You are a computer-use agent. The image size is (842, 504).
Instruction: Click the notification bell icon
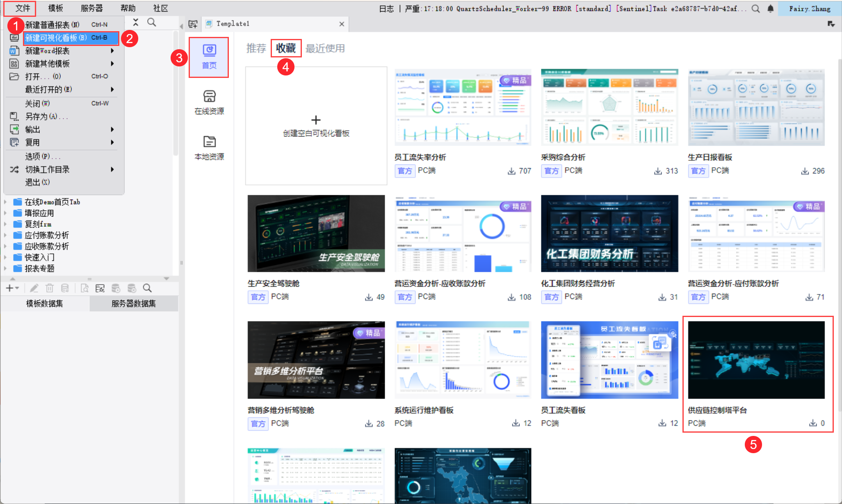pos(770,9)
